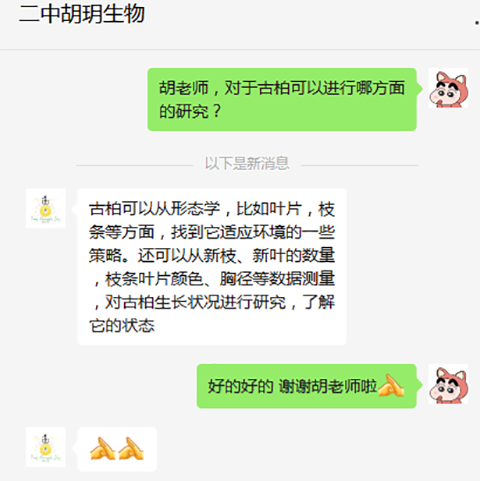Select the green message asking about 古柏 research

pos(282,99)
